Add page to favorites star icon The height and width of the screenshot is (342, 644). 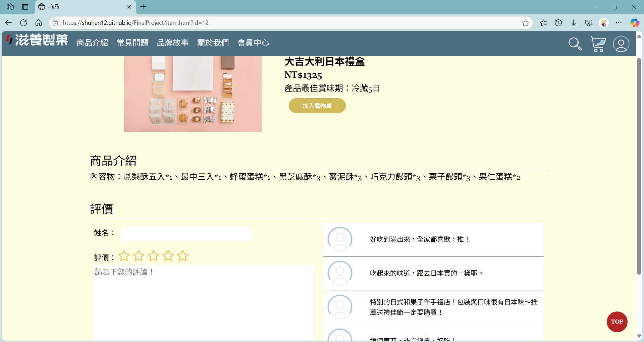[525, 23]
